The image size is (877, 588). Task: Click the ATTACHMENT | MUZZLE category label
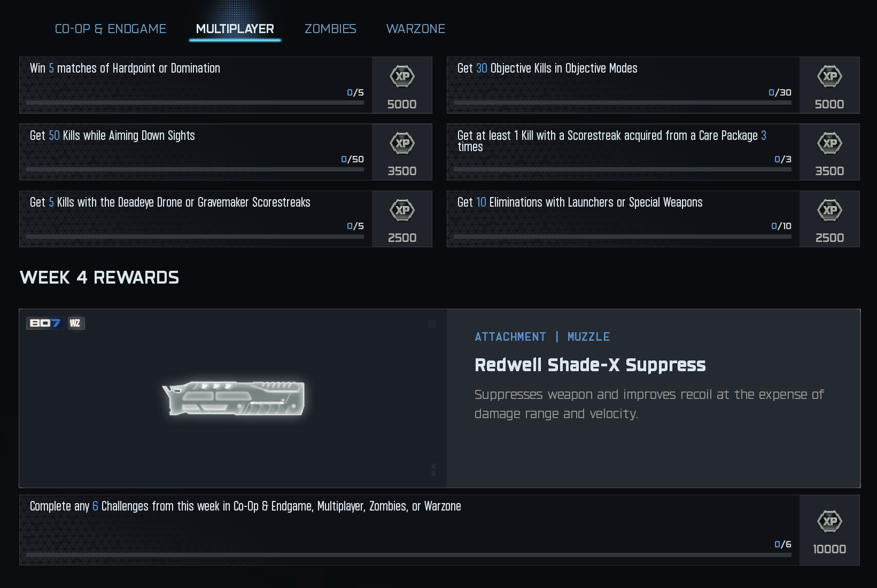click(x=542, y=336)
